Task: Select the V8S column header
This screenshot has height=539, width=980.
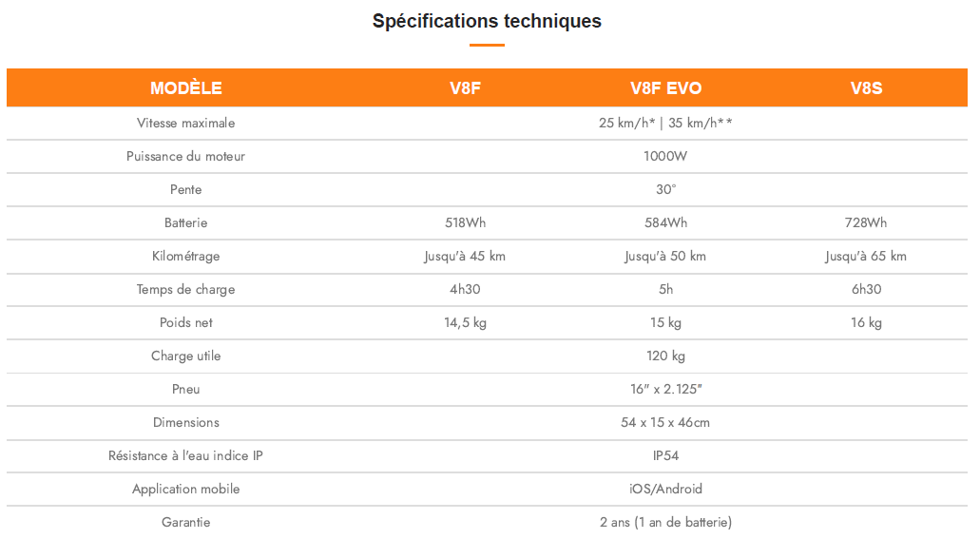Action: click(866, 88)
